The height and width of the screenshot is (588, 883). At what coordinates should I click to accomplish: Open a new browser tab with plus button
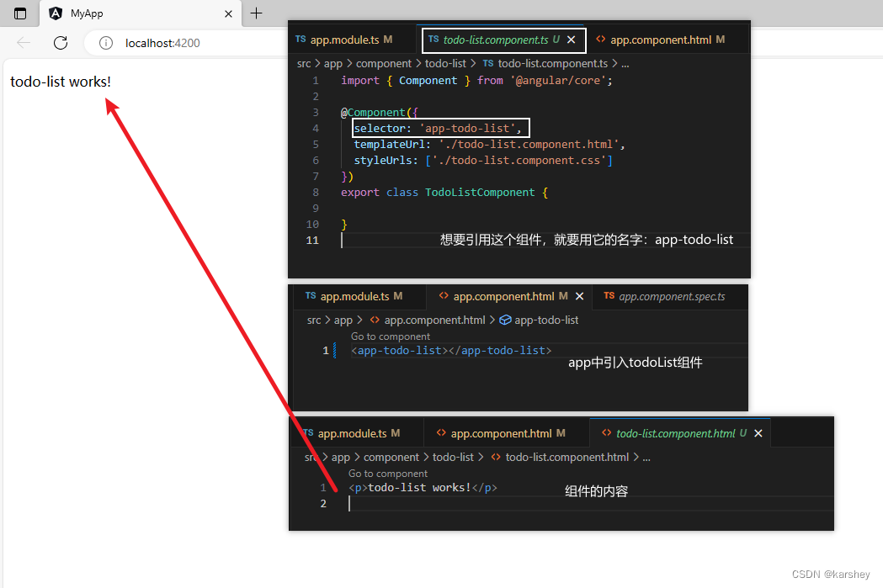coord(256,13)
